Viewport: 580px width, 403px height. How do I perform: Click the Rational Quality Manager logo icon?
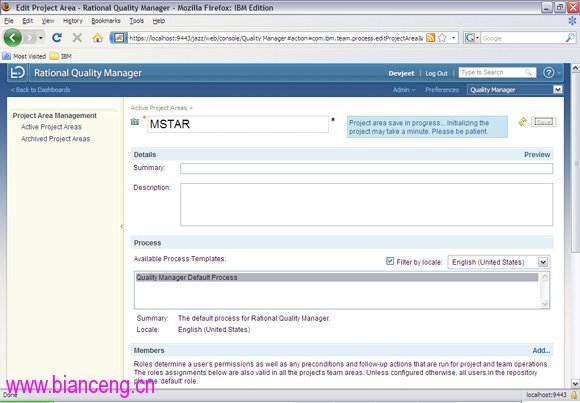tap(17, 73)
